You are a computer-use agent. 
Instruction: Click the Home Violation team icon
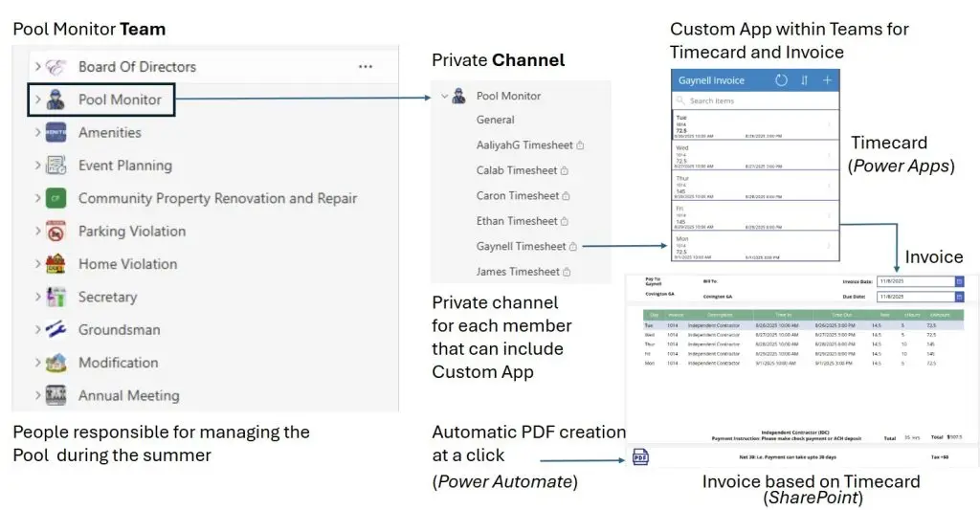click(56, 264)
